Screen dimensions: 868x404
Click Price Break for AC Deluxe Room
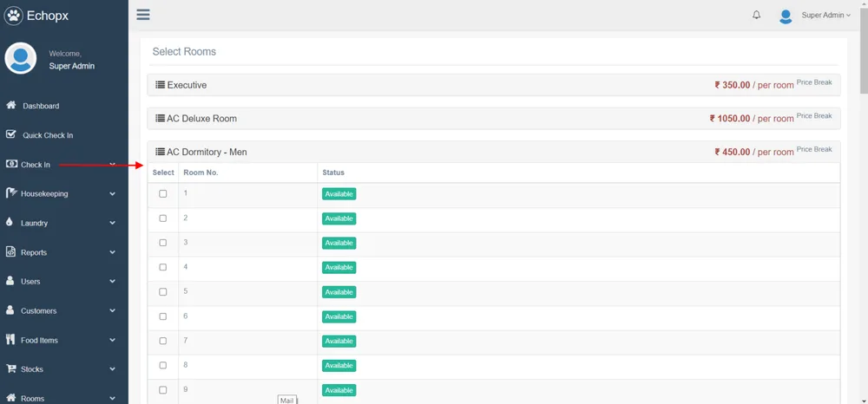814,116
